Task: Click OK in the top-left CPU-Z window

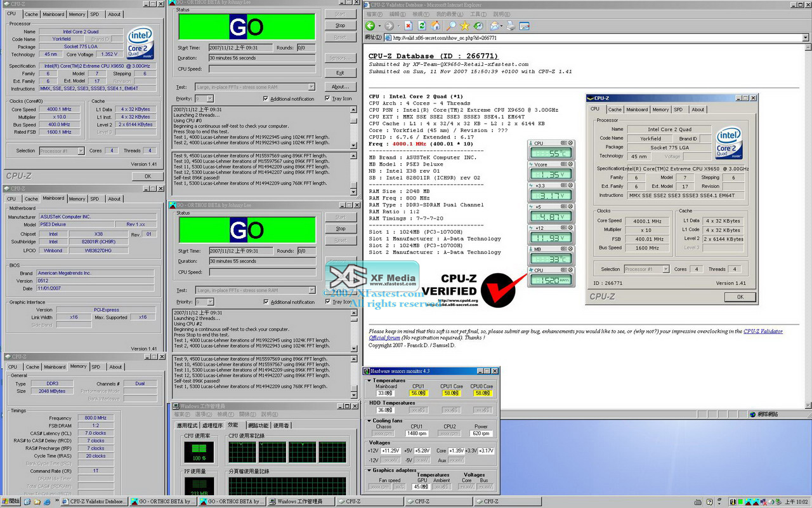Action: click(148, 176)
